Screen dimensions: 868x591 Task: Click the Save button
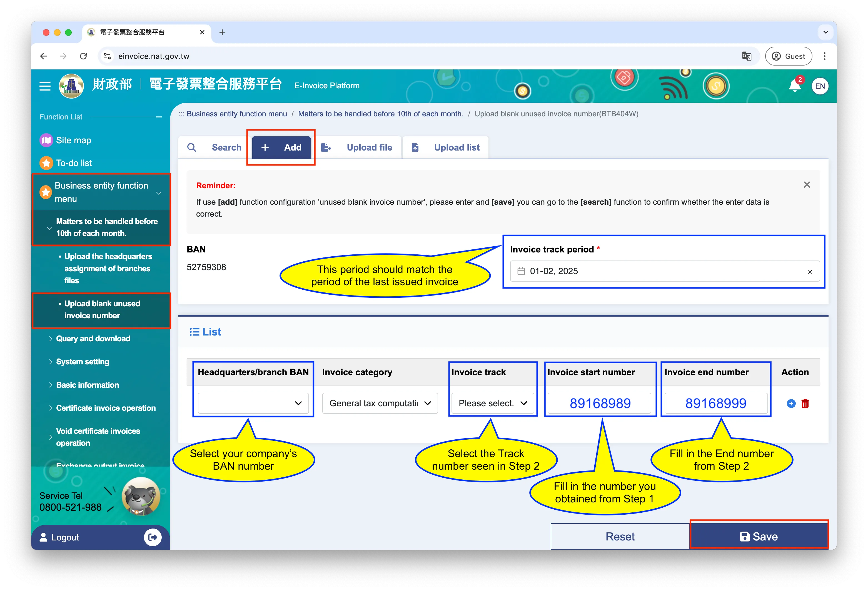pos(759,537)
